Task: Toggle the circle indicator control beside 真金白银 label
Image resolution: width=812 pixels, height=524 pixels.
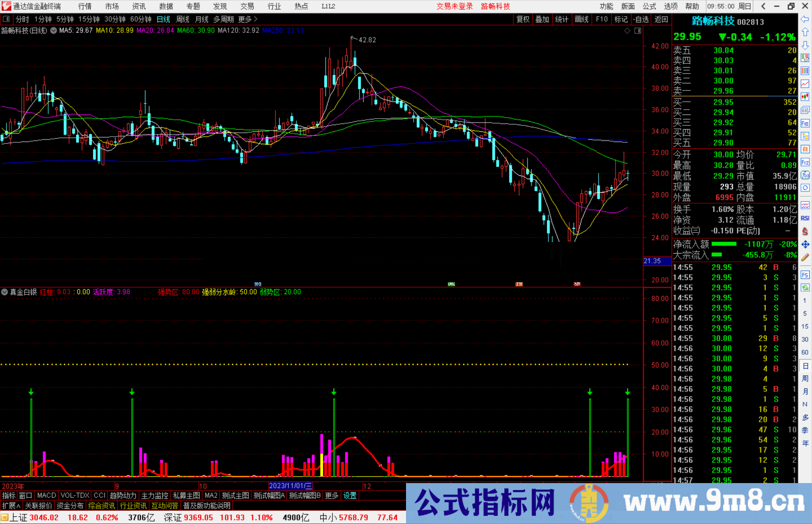Action: pos(5,292)
